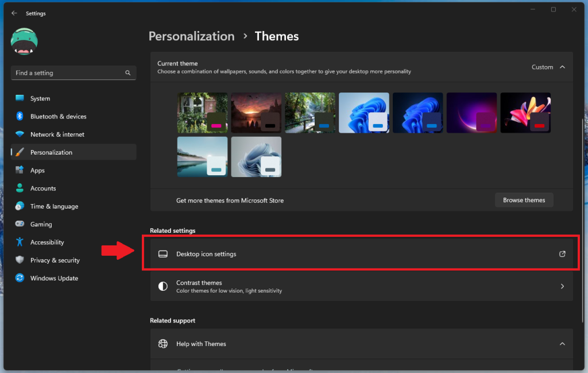The height and width of the screenshot is (373, 588).
Task: Click the Browse themes button
Action: coord(524,200)
